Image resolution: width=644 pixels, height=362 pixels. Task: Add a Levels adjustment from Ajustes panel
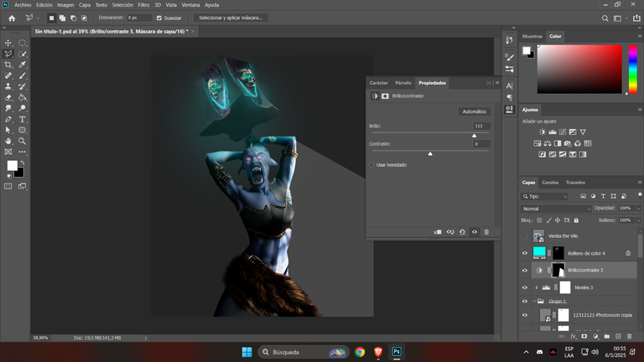pyautogui.click(x=553, y=132)
